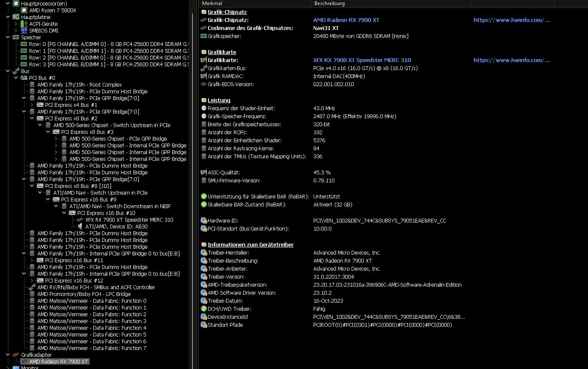Click the ACPI-Geräte icon
588x369 pixels.
(24, 24)
